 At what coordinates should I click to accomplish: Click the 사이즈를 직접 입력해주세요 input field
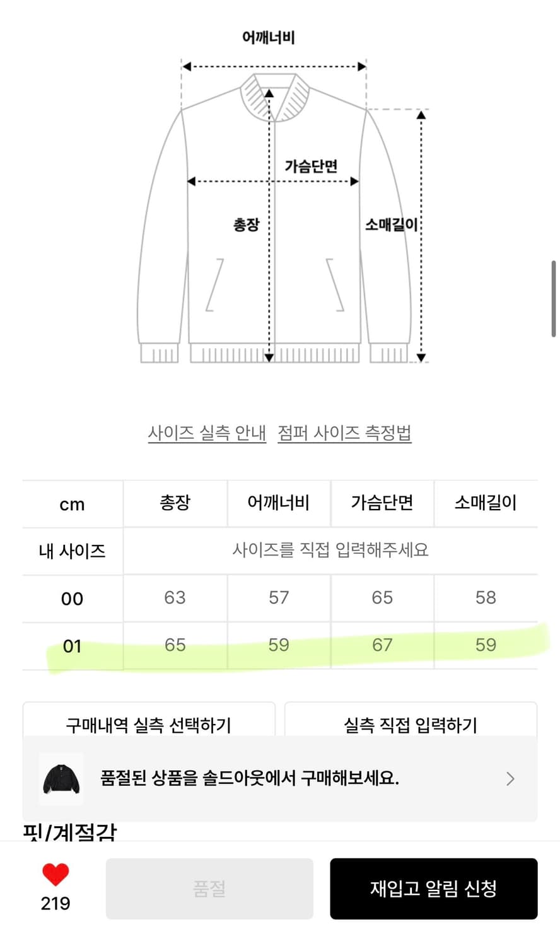point(332,550)
